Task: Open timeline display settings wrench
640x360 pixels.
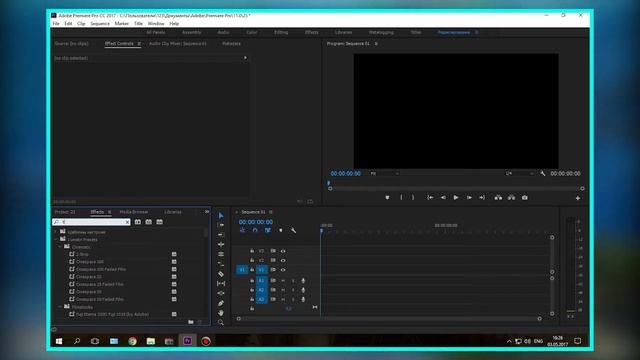Action: tap(293, 231)
